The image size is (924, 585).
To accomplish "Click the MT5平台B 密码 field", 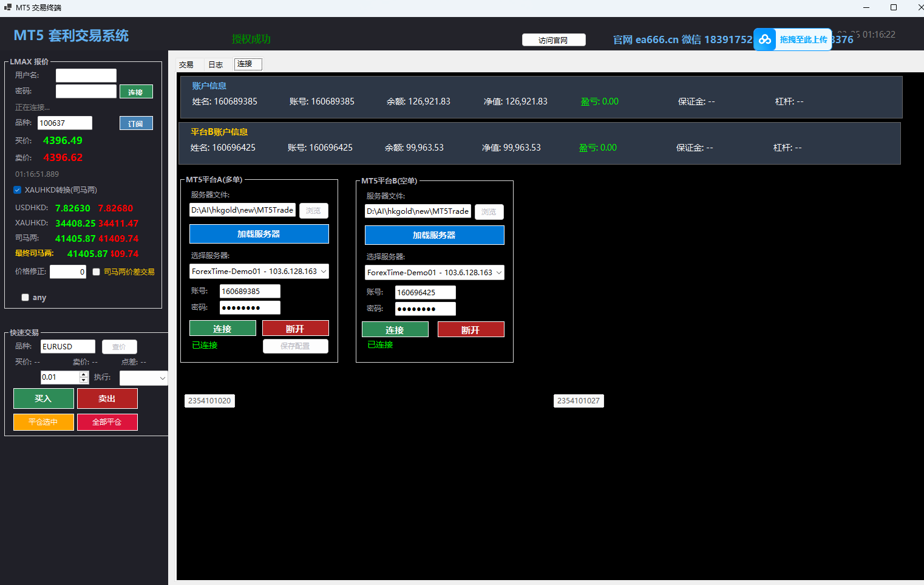I will click(426, 309).
